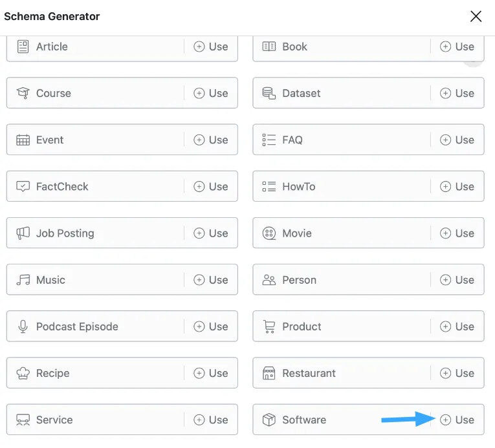
Task: Use the HowTo schema type
Action: tap(457, 186)
